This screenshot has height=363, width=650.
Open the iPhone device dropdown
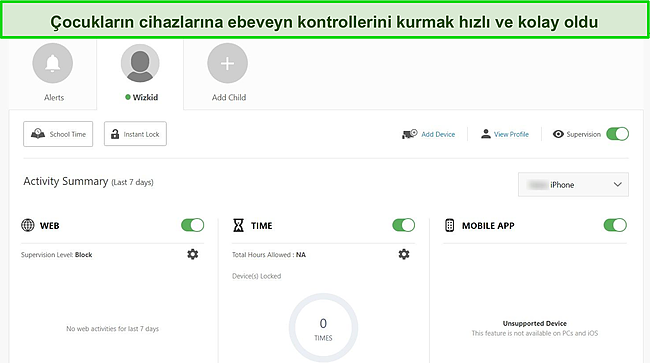573,184
